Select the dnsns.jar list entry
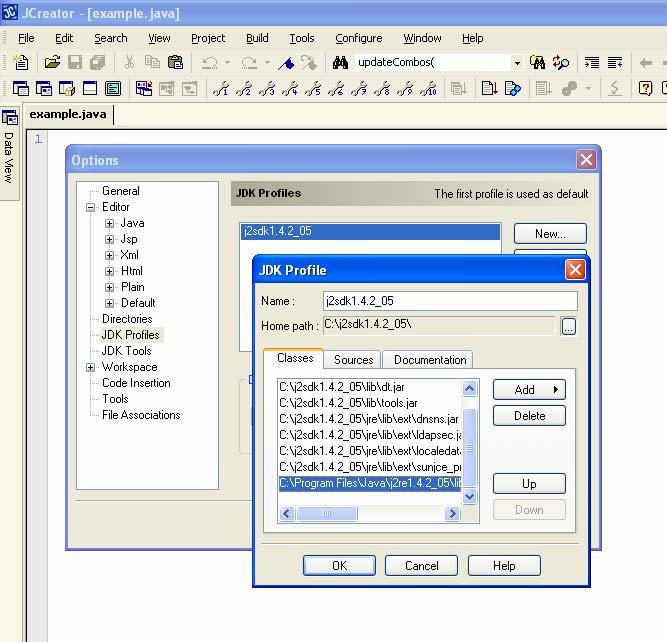This screenshot has height=642, width=667. (x=369, y=419)
